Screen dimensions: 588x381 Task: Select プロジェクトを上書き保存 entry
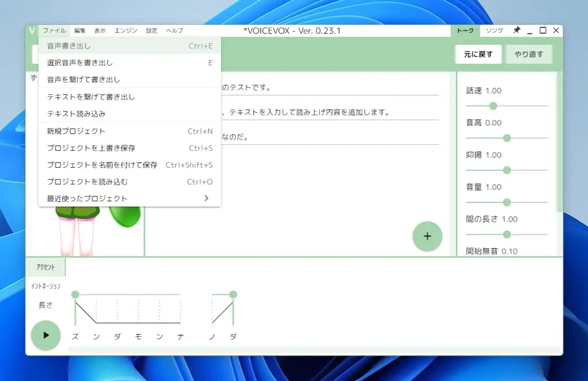coord(130,148)
